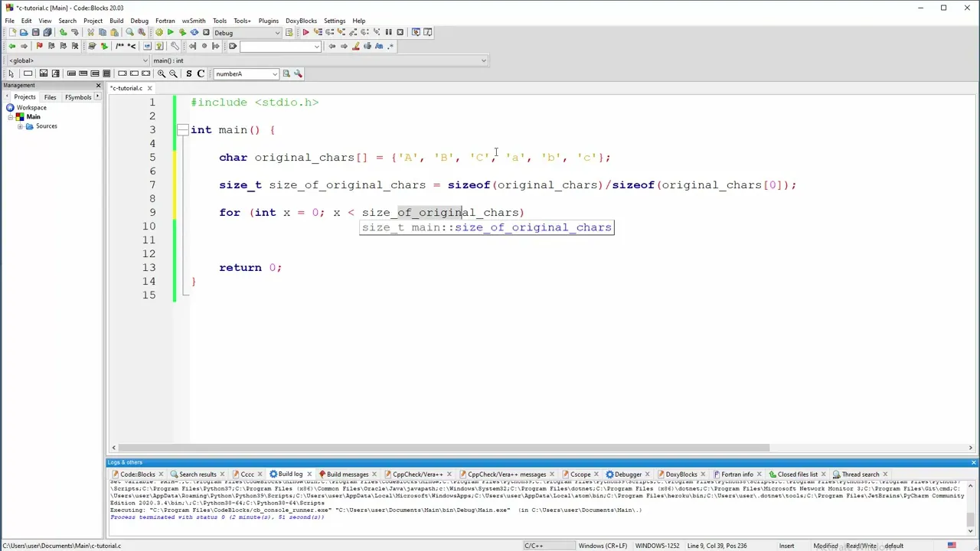Close the Logs & others panel
The height and width of the screenshot is (551, 980).
coord(973,462)
